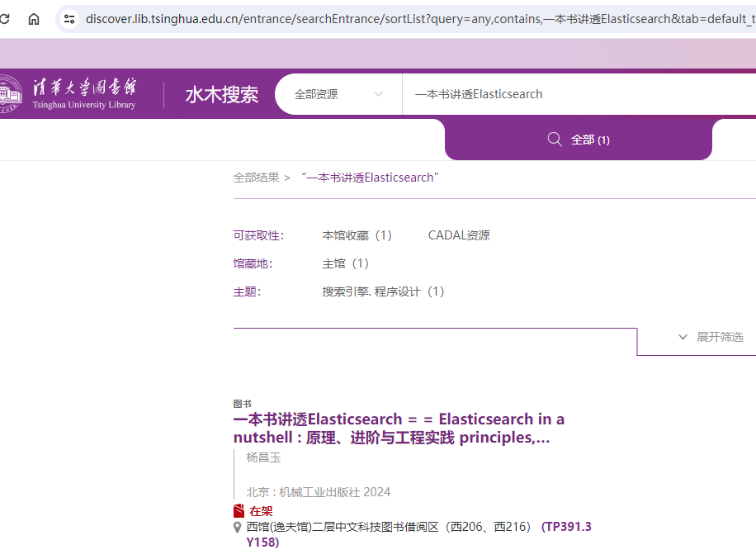Reload the page with the browser refresh icon
Image resolution: width=756 pixels, height=559 pixels.
click(4, 19)
